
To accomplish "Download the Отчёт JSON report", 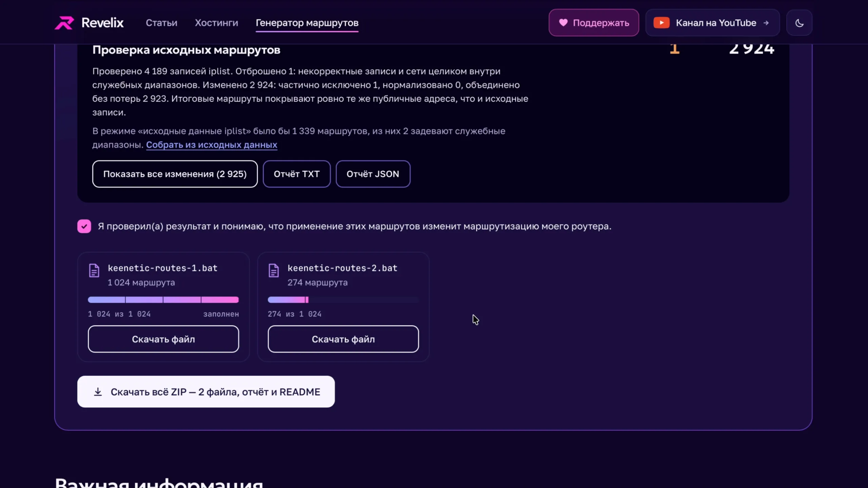I will 373,174.
